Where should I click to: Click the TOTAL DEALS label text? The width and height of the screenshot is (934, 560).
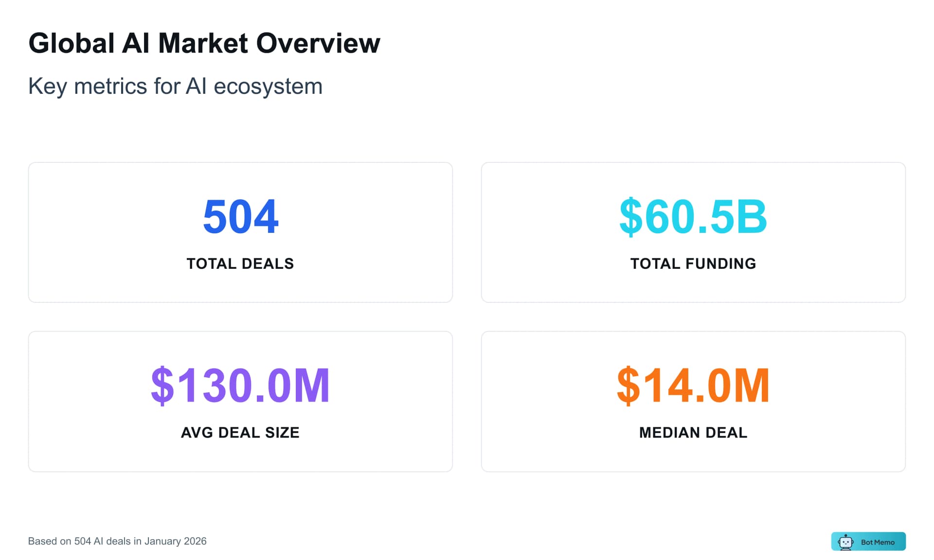click(240, 263)
